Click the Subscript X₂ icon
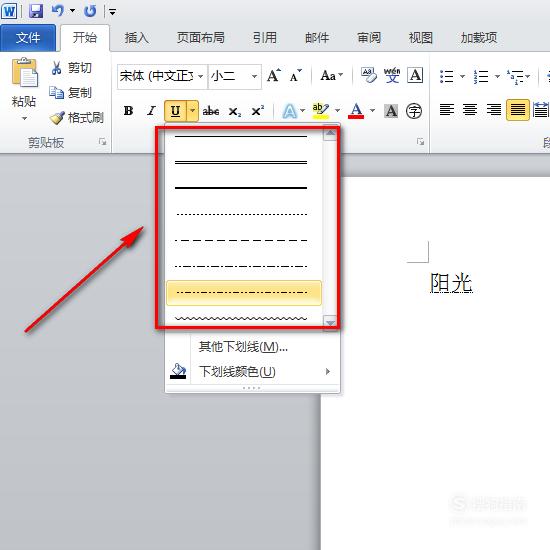This screenshot has width=550, height=550. click(x=234, y=112)
